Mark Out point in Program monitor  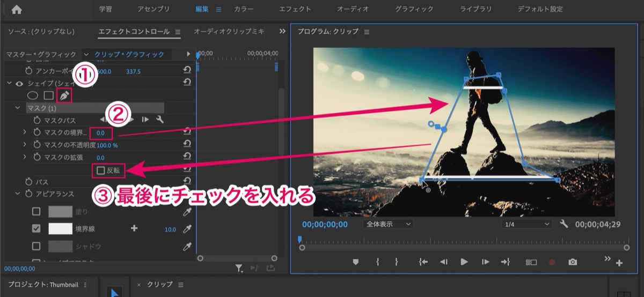coord(397,262)
